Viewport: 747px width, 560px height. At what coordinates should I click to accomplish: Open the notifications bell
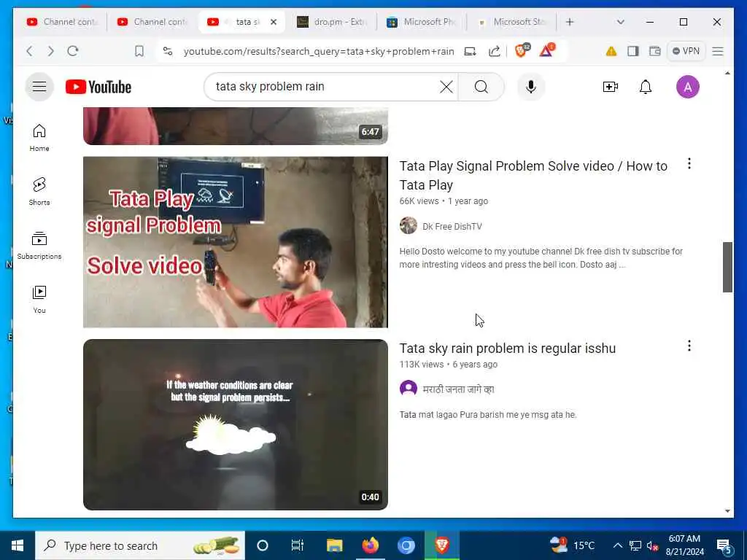coord(646,87)
